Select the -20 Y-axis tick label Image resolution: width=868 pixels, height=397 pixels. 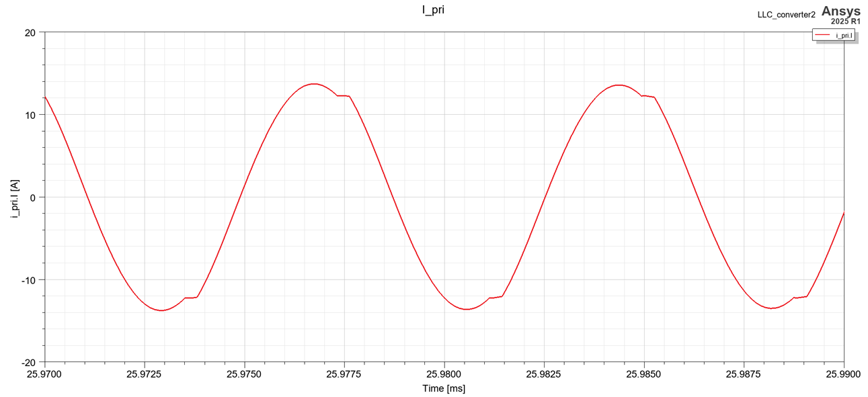tap(28, 363)
